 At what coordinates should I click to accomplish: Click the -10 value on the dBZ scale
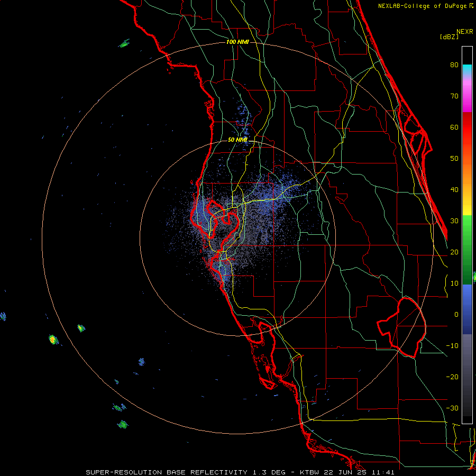[x=452, y=346]
